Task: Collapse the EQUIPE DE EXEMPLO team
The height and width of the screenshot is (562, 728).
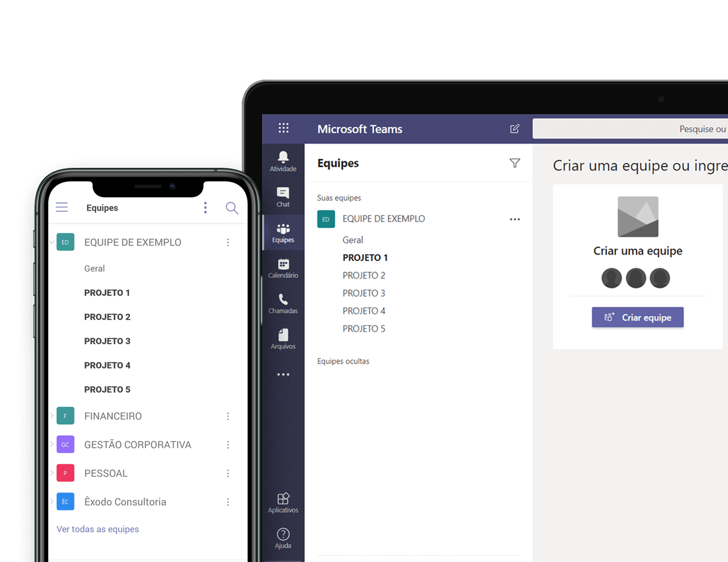Action: point(51,242)
